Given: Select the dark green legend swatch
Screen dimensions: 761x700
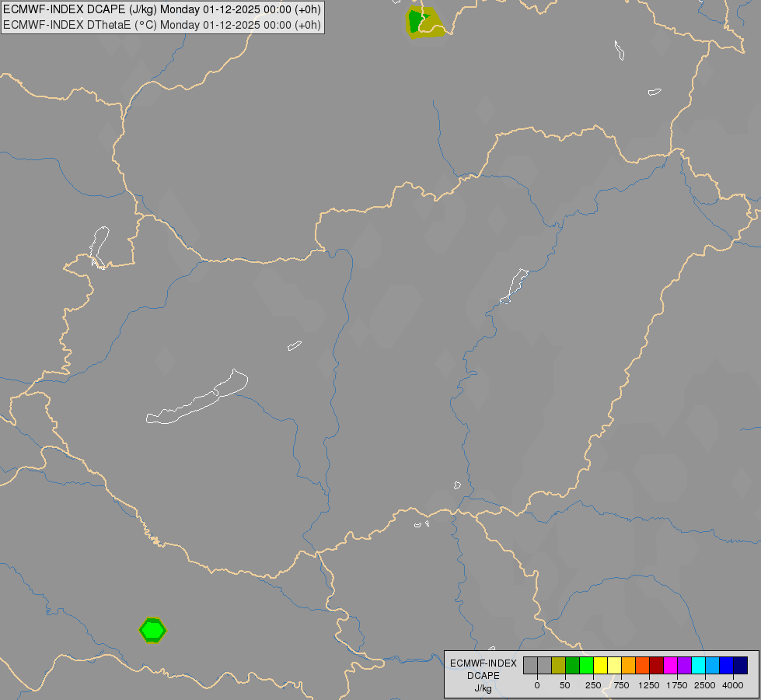Looking at the screenshot, I should 572,666.
